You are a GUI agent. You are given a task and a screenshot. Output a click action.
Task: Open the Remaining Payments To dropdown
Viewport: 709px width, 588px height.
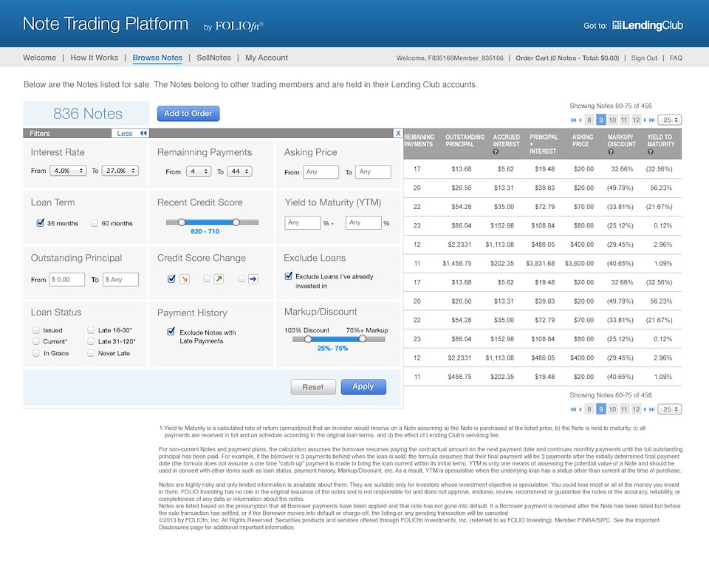pyautogui.click(x=238, y=171)
